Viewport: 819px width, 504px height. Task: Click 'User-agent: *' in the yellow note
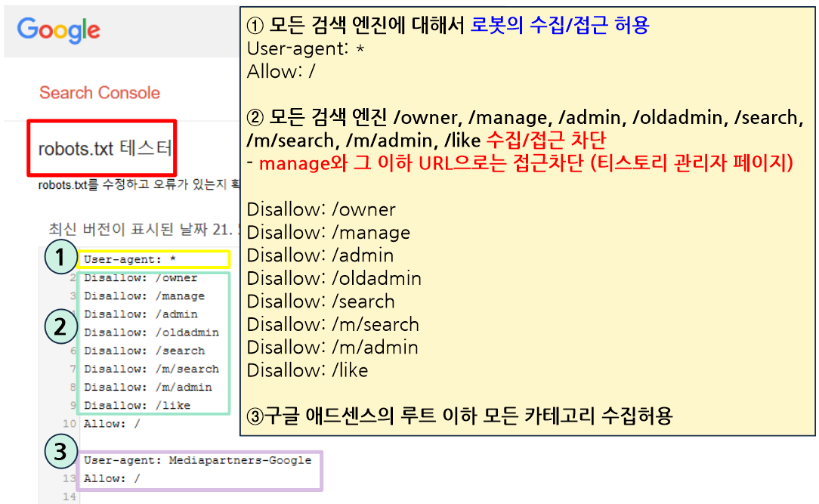click(305, 48)
